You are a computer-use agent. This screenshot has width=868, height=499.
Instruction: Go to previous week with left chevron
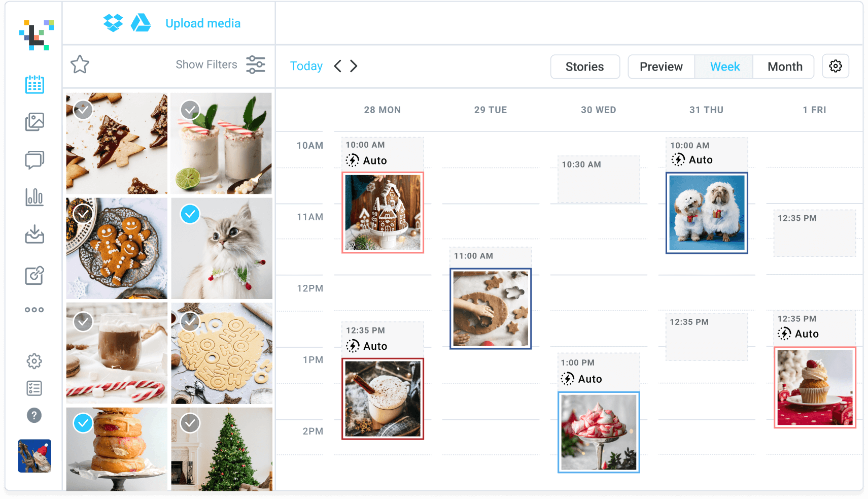338,66
